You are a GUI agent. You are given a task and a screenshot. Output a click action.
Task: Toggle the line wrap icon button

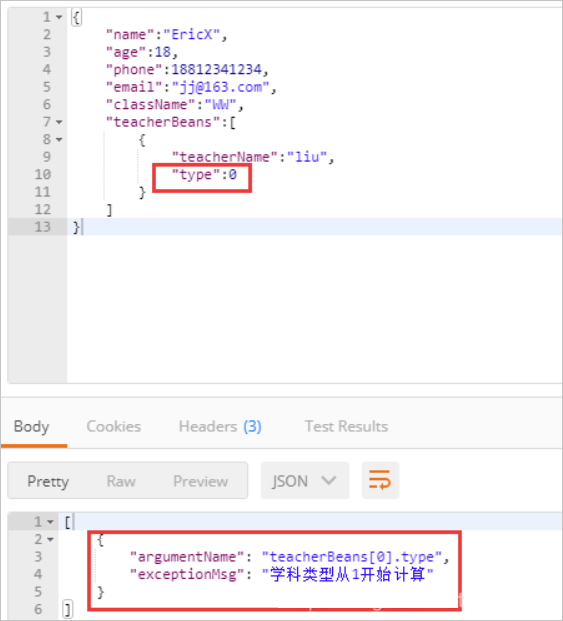click(380, 480)
